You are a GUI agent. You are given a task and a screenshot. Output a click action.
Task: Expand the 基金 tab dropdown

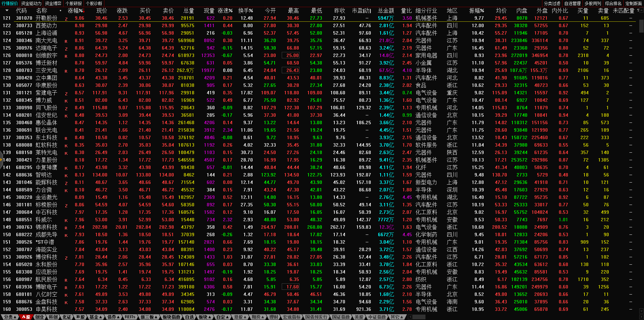[x=95, y=317]
